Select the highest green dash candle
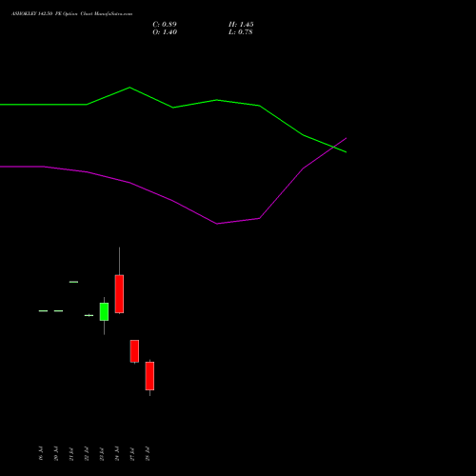 (73, 282)
